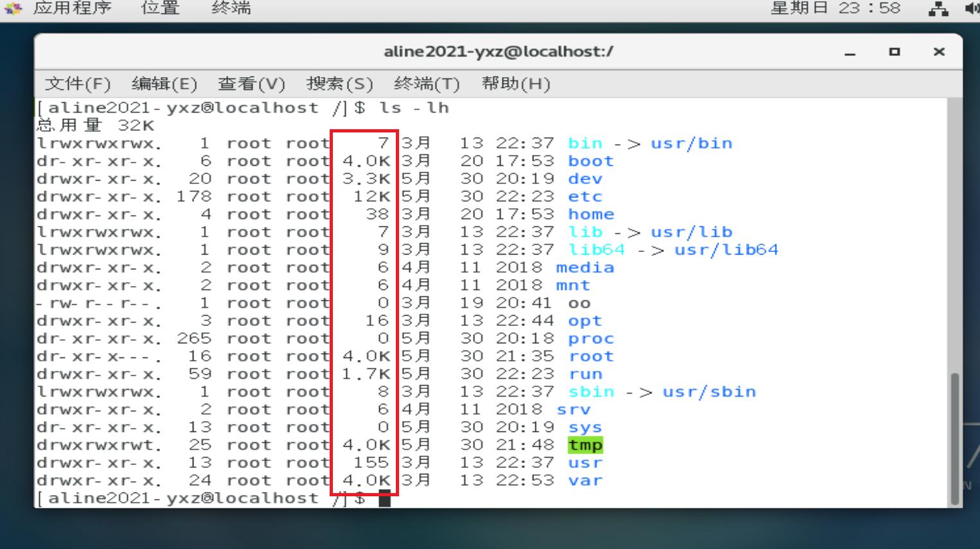Click the time '21:48' on tmp row
The width and height of the screenshot is (980, 549).
(525, 445)
